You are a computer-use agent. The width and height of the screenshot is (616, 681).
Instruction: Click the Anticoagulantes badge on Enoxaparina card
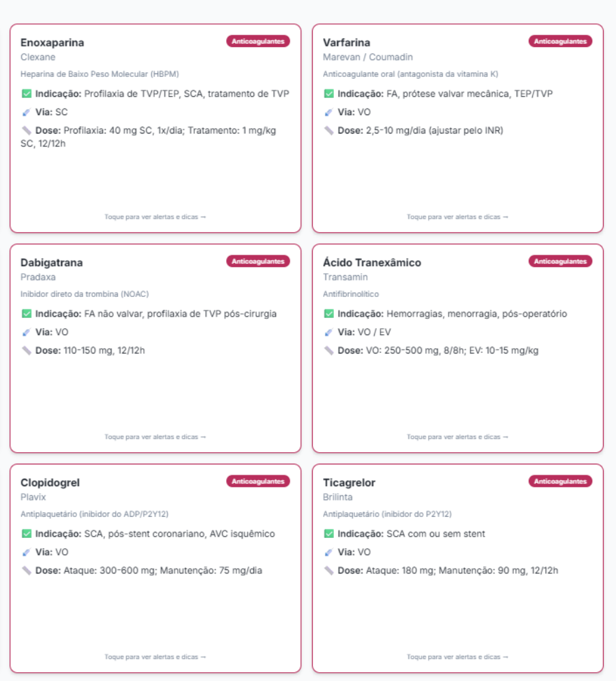[x=258, y=41]
